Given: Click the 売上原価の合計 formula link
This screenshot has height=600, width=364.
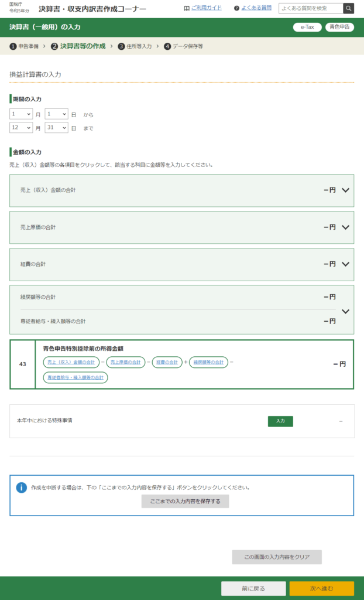Looking at the screenshot, I should (126, 363).
